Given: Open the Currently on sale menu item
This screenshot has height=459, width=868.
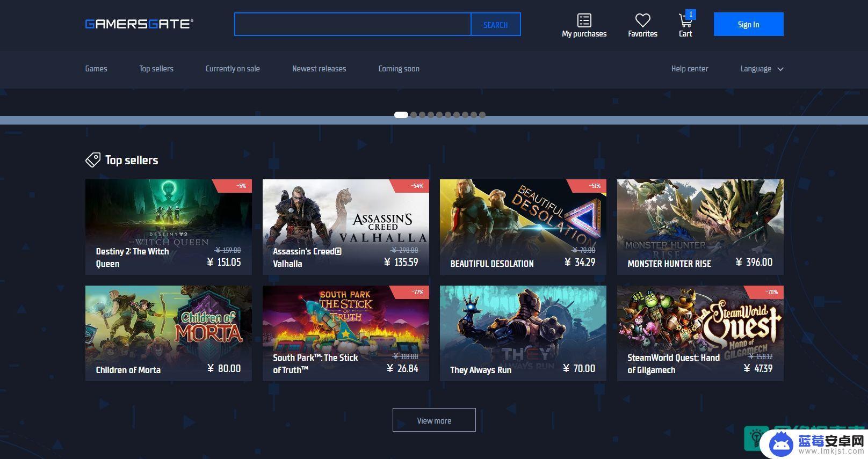Looking at the screenshot, I should click(233, 69).
